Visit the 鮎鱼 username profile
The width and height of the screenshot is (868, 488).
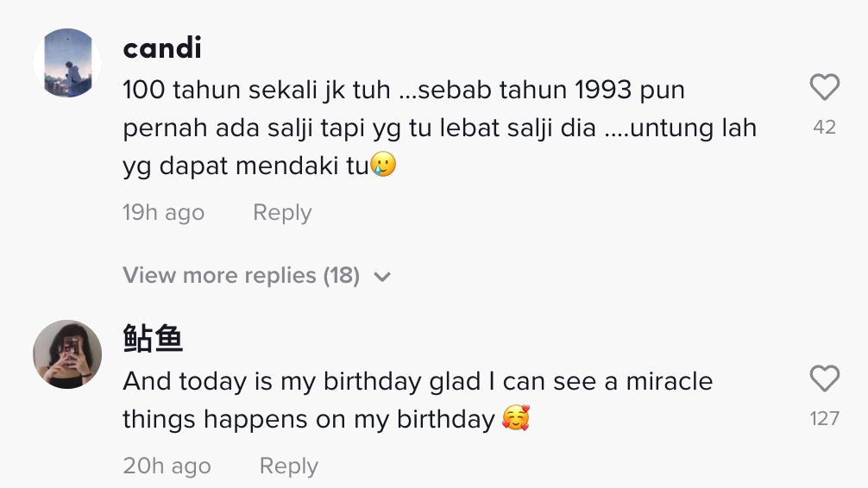[x=153, y=340]
